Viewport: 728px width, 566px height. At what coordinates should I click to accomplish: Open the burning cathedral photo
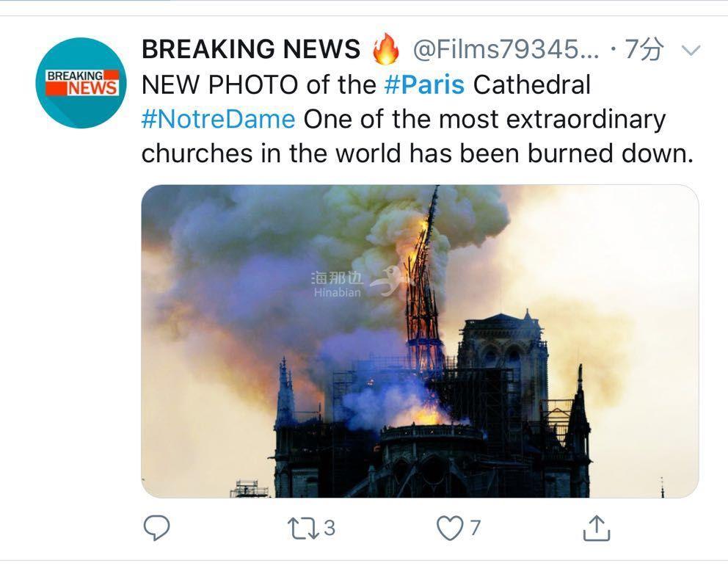pyautogui.click(x=420, y=341)
